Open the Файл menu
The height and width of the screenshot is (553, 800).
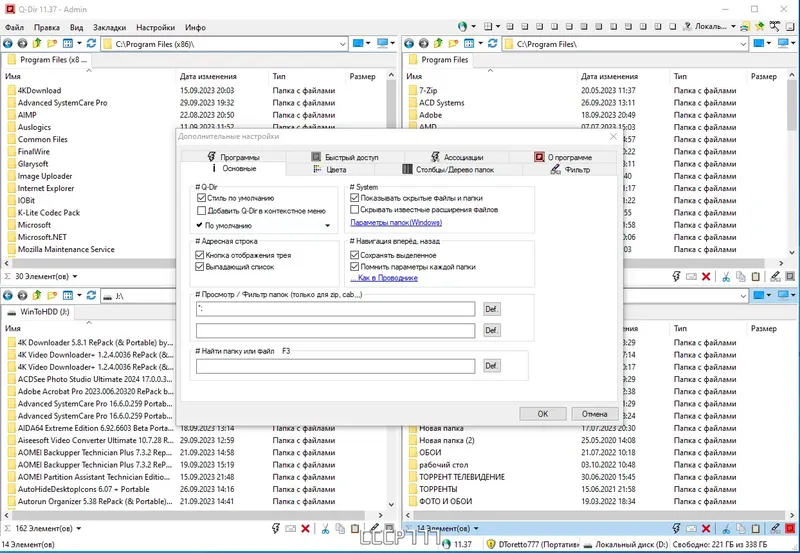point(14,28)
